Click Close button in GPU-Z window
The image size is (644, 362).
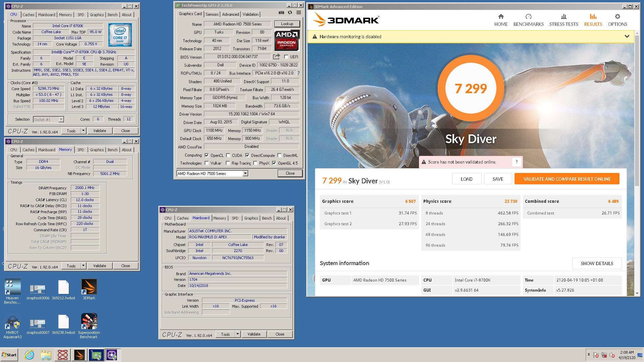click(290, 173)
